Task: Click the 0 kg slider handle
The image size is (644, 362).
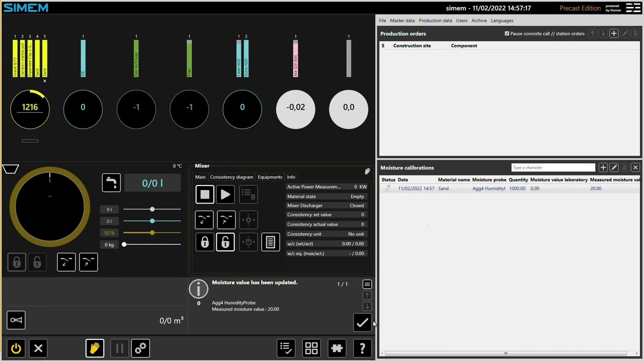Action: pos(124,244)
